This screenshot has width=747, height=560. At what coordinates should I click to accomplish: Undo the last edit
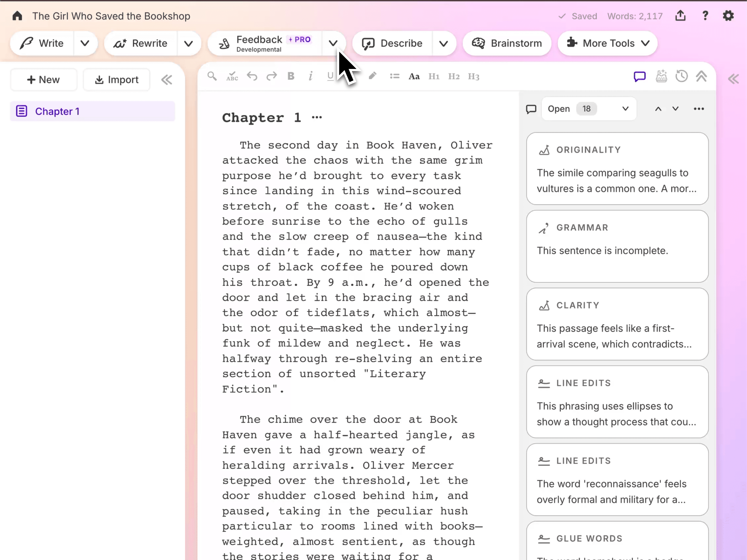pyautogui.click(x=252, y=76)
